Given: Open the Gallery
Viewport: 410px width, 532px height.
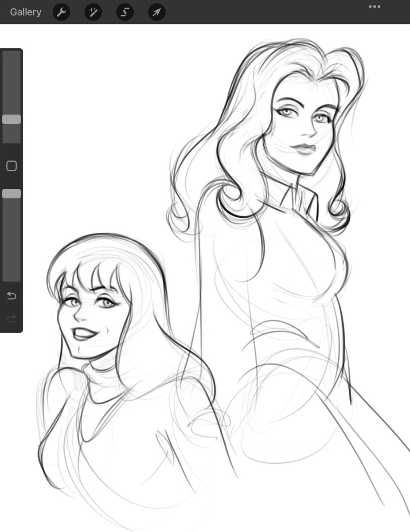Looking at the screenshot, I should 26,12.
